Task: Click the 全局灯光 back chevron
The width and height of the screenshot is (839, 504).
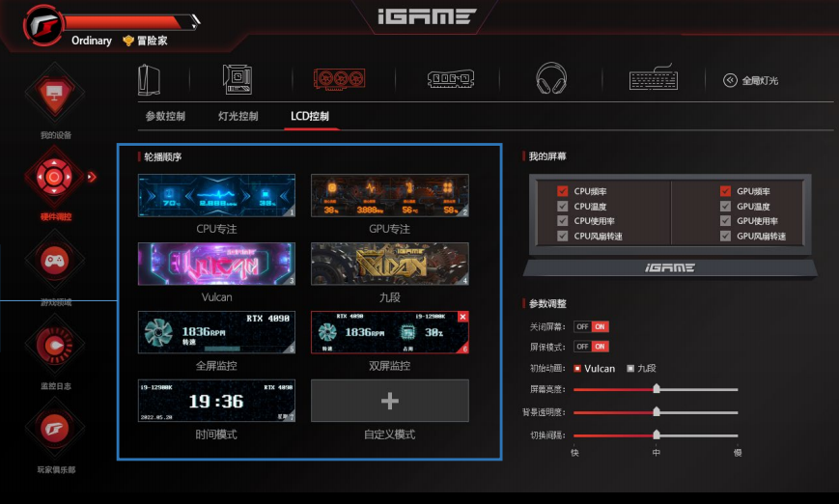Action: pyautogui.click(x=730, y=80)
